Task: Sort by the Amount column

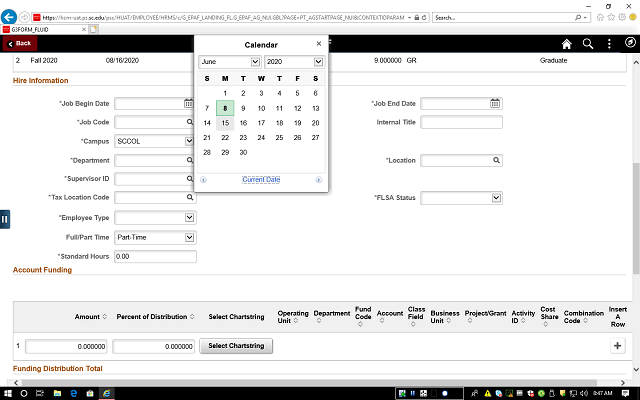Action: pyautogui.click(x=91, y=317)
